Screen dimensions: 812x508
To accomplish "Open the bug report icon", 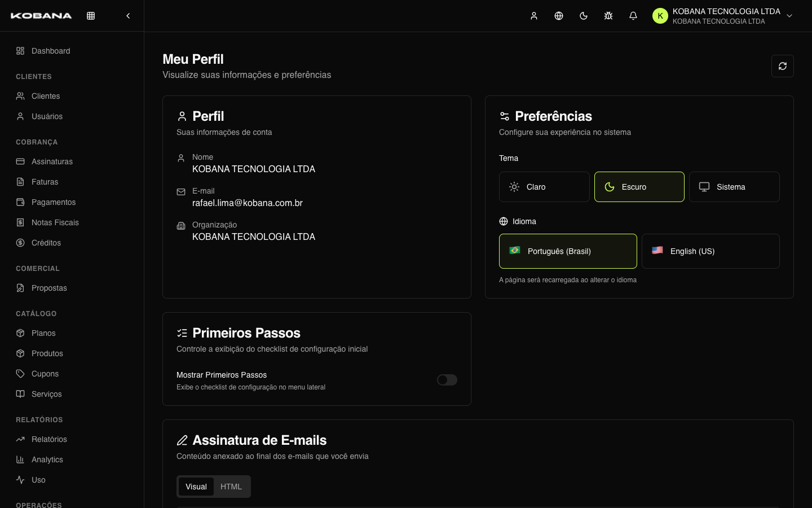I will (608, 16).
